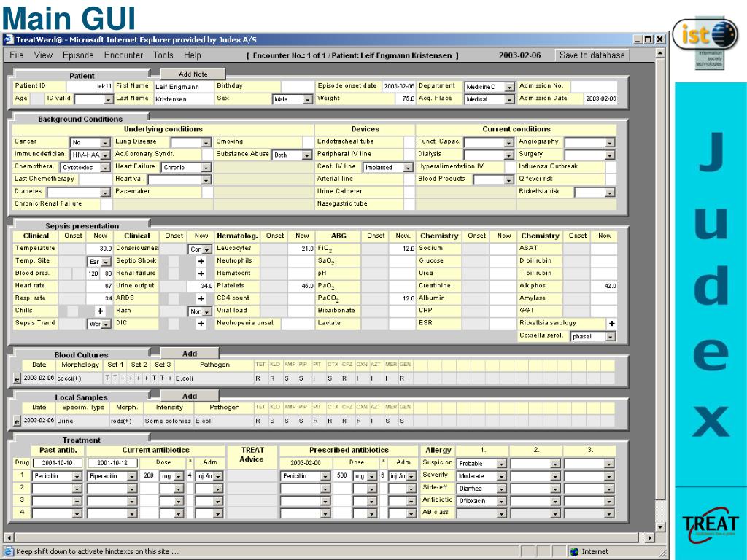The image size is (747, 560).
Task: Open the Sepsis Trend dropdown
Action: (x=99, y=324)
